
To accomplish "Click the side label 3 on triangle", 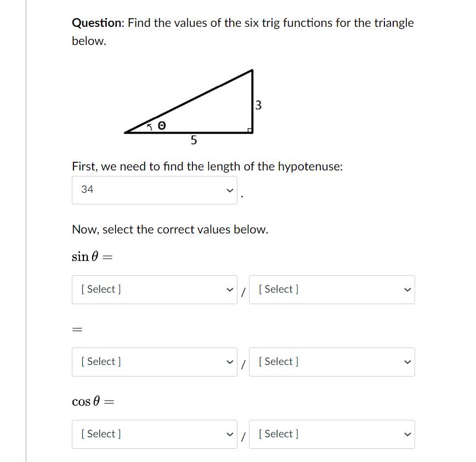I will point(259,105).
